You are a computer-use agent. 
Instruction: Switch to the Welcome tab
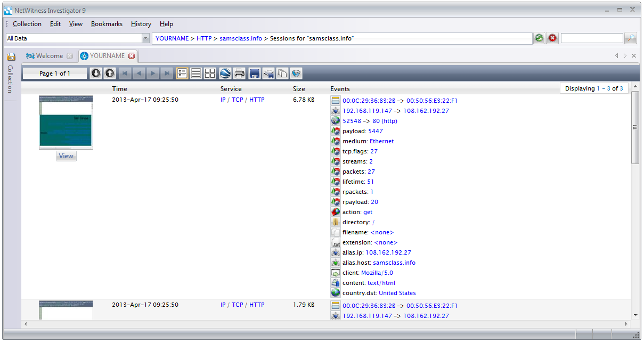[50, 56]
